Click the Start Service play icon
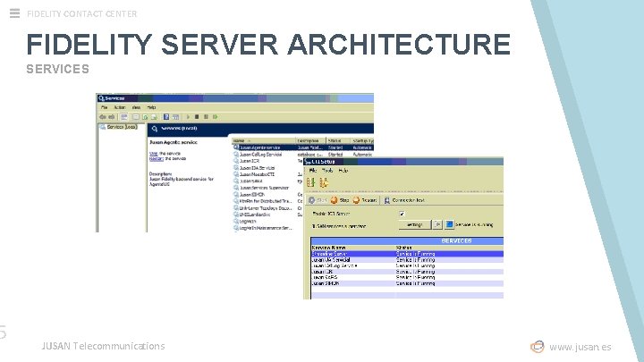The width and height of the screenshot is (644, 362). tap(188, 117)
